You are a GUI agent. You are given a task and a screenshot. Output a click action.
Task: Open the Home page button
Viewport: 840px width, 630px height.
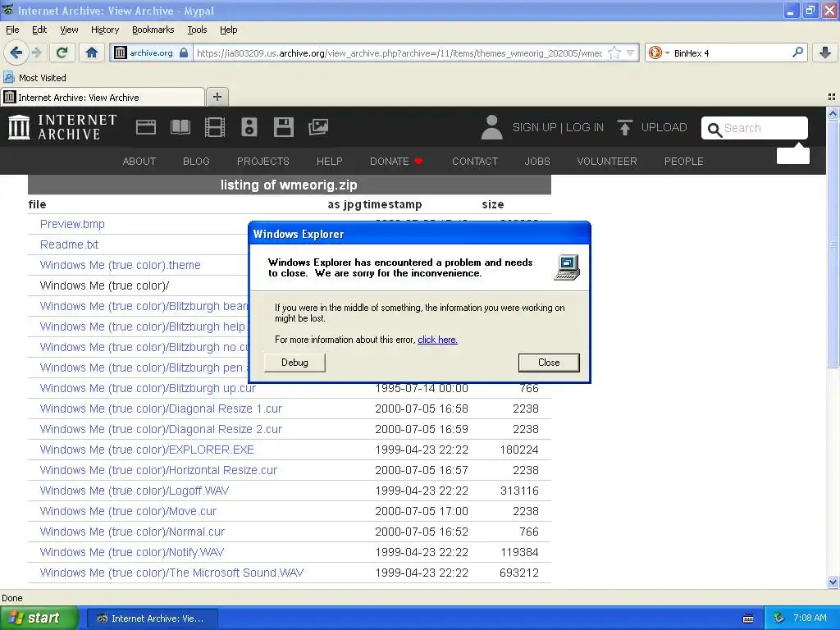92,52
